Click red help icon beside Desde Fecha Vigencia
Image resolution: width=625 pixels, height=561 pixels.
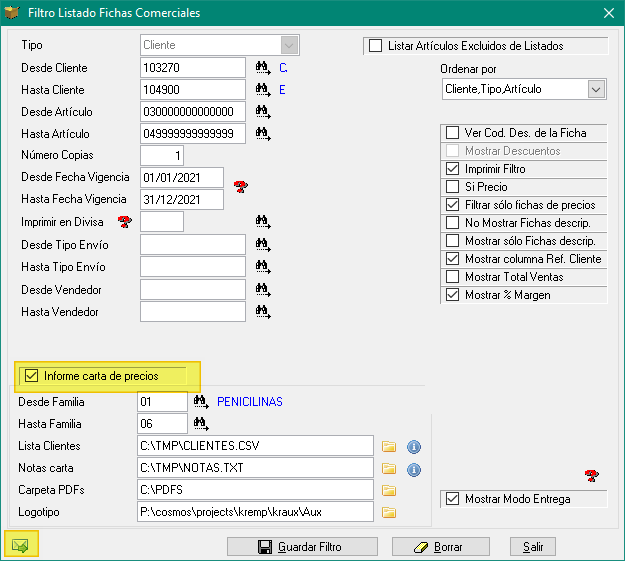[240, 186]
